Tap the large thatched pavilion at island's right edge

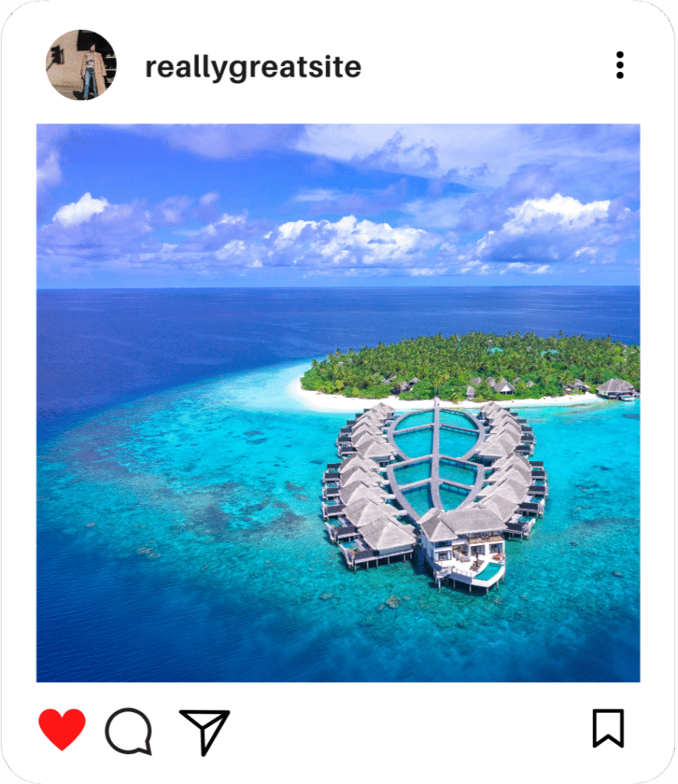[x=615, y=388]
